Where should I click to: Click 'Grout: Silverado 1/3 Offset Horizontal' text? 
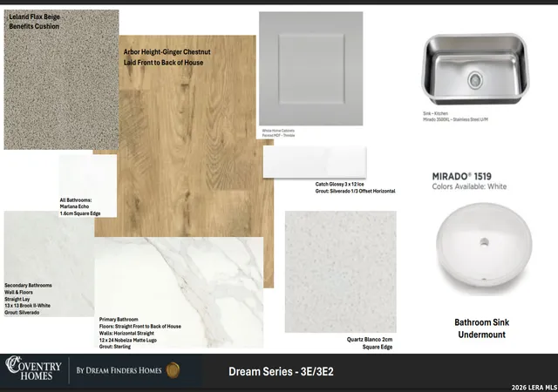coord(355,192)
